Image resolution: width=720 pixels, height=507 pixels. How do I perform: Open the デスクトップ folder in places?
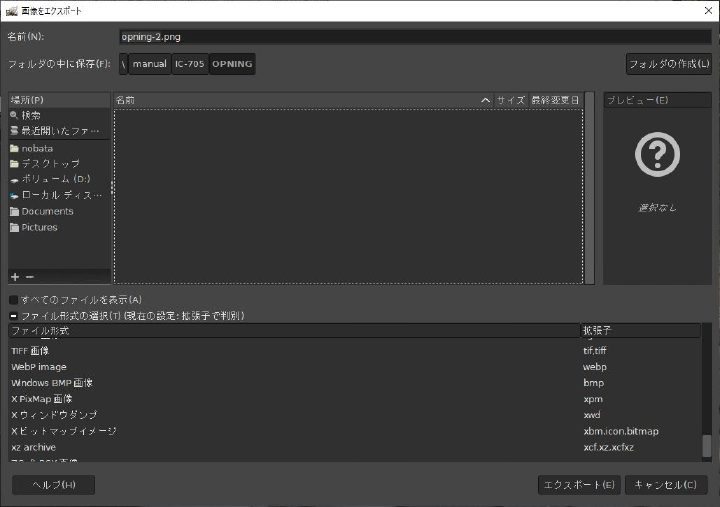pos(50,163)
